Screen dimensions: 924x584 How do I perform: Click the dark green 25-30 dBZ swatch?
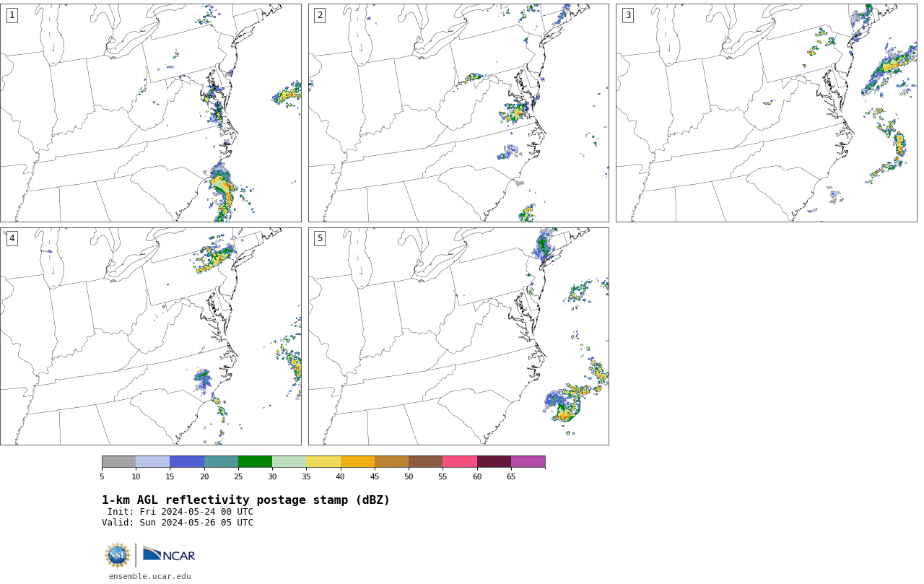pos(255,462)
